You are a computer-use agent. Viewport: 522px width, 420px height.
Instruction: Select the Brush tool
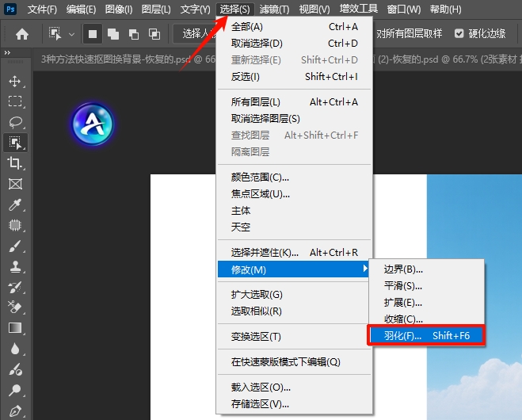click(14, 246)
